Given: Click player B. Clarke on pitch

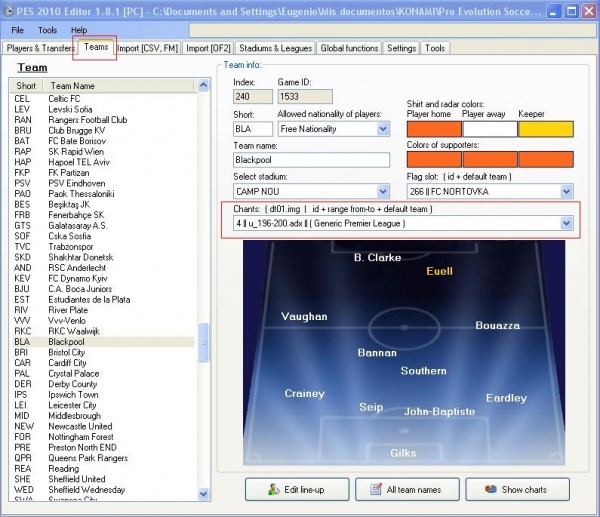Looking at the screenshot, I should click(x=377, y=258).
